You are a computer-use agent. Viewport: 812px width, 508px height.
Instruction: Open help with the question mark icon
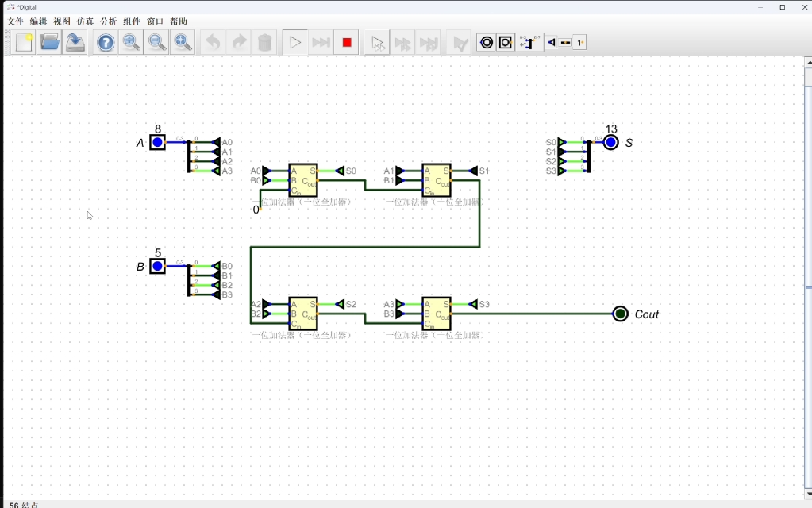(106, 42)
